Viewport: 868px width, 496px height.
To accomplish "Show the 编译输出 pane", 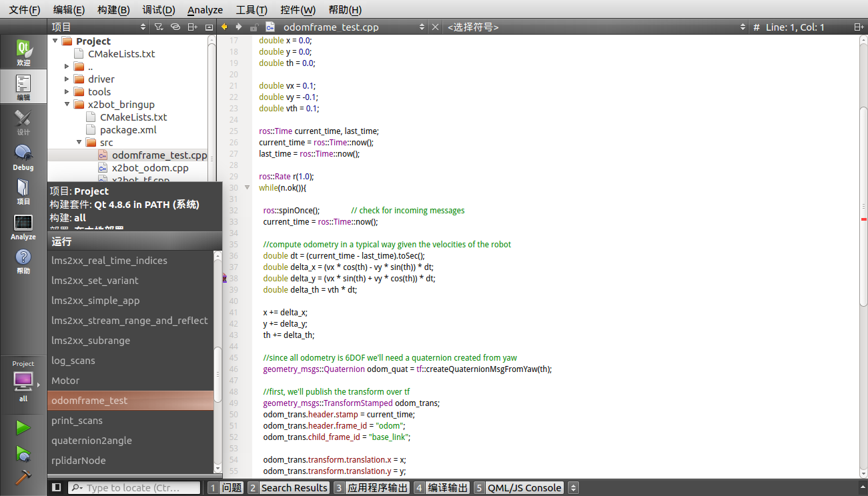I will 442,487.
